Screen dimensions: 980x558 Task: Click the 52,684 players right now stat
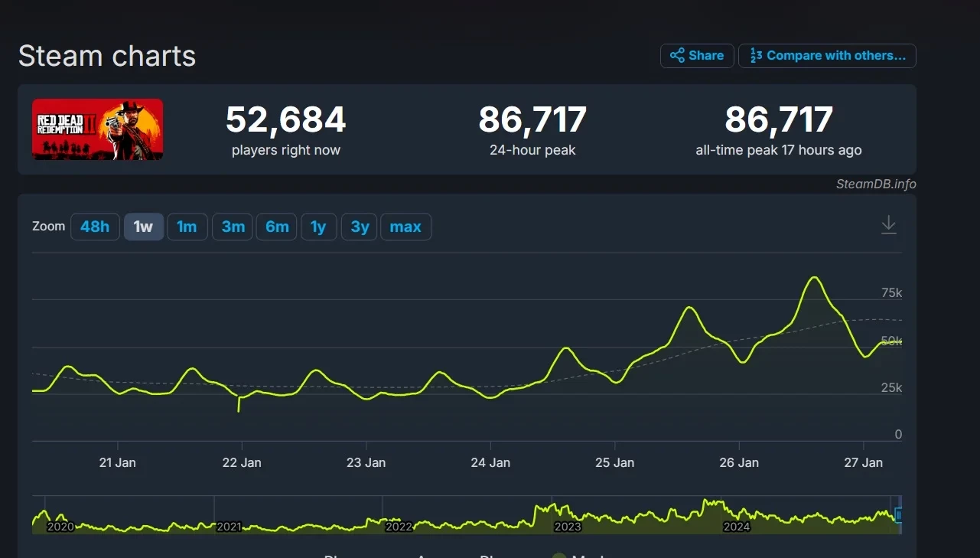click(x=285, y=120)
